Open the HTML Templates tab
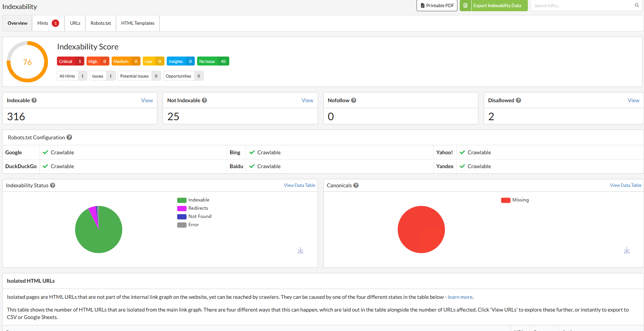The height and width of the screenshot is (331, 644). pos(138,23)
